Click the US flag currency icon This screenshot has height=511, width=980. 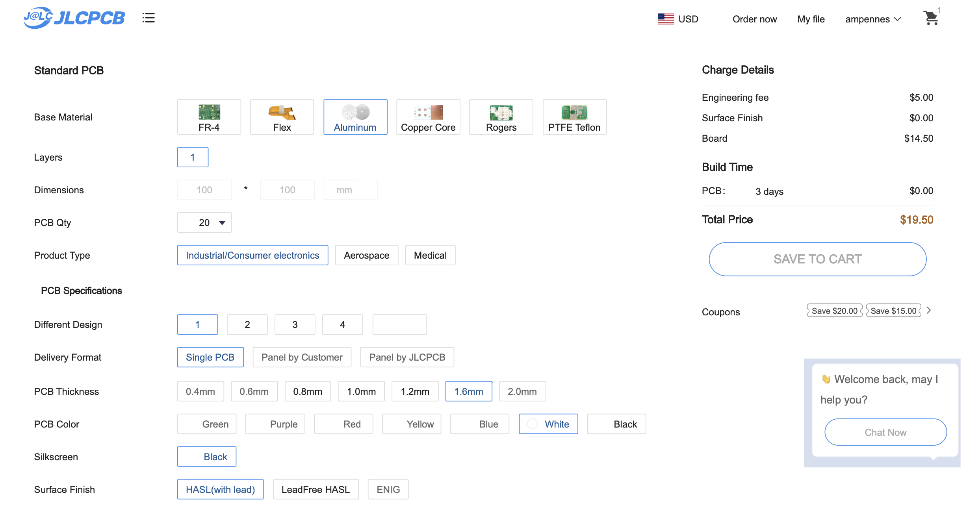click(666, 19)
